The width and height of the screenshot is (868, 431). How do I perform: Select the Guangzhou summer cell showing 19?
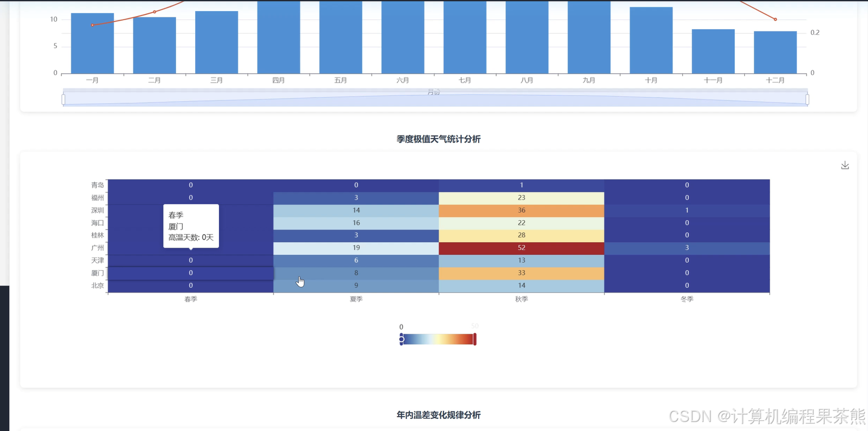[356, 247]
